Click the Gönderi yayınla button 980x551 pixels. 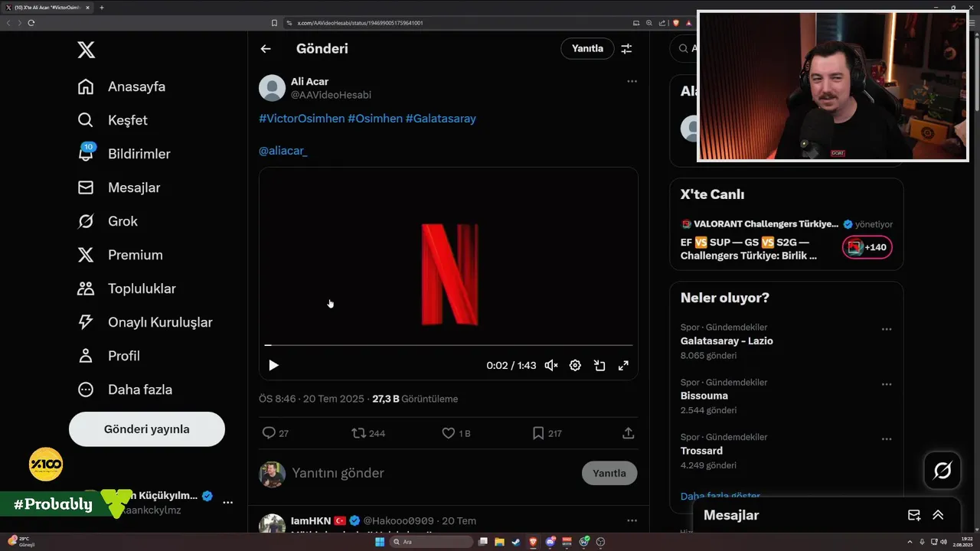(x=147, y=429)
